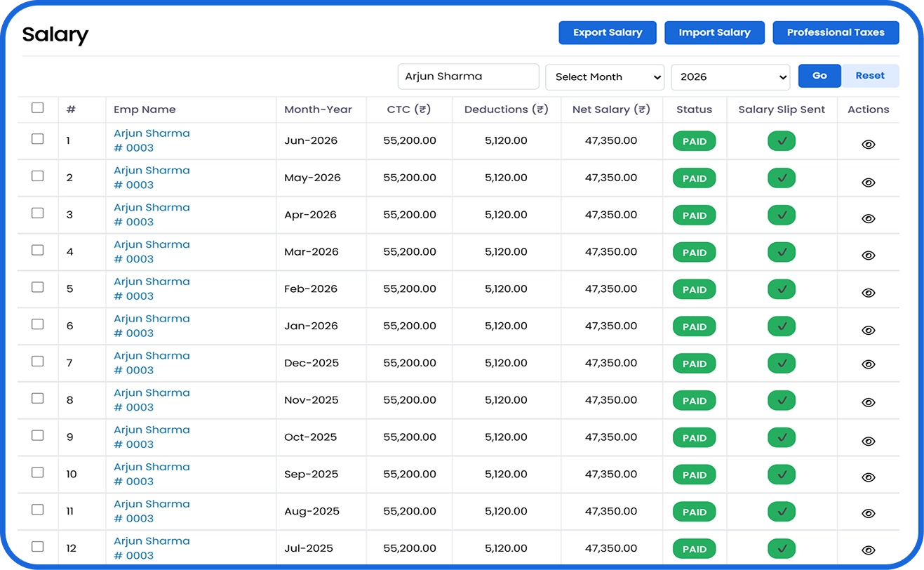This screenshot has height=570, width=924.
Task: Check the row 6 Jan-2026 checkbox
Action: 38,324
